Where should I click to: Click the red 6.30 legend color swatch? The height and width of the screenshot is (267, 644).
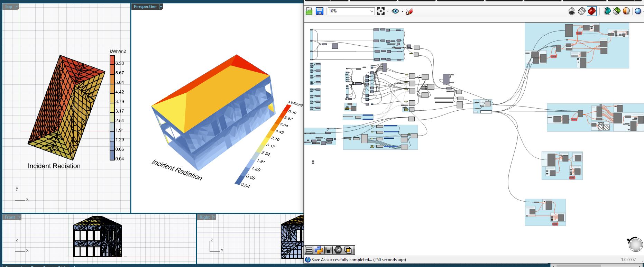click(x=112, y=60)
